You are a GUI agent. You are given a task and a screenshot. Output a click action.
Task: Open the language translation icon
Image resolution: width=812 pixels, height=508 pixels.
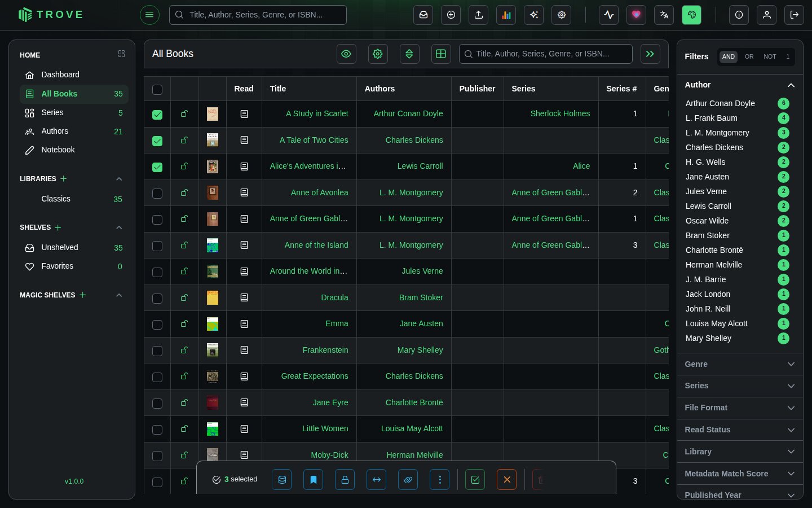(x=664, y=15)
